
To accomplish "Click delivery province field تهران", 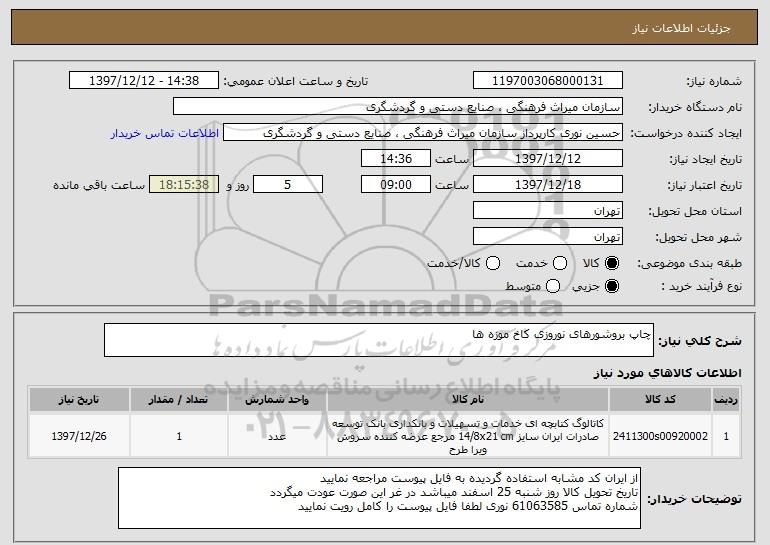I will tap(548, 211).
